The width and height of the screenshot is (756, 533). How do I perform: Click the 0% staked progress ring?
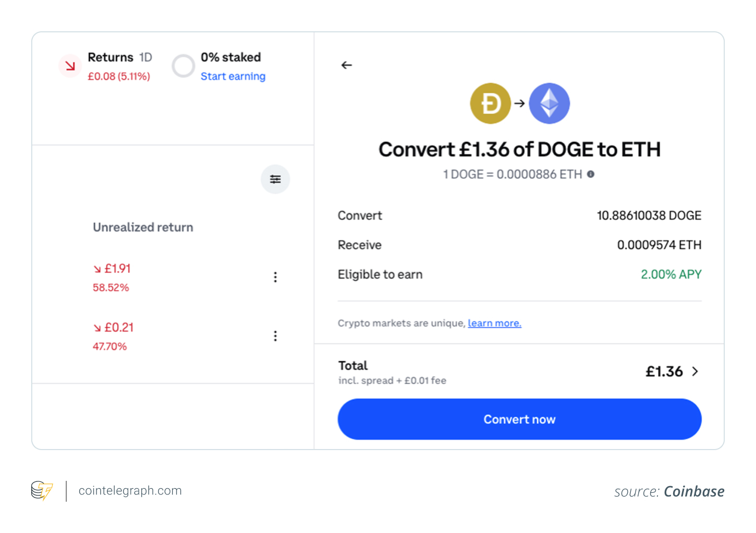coord(184,66)
